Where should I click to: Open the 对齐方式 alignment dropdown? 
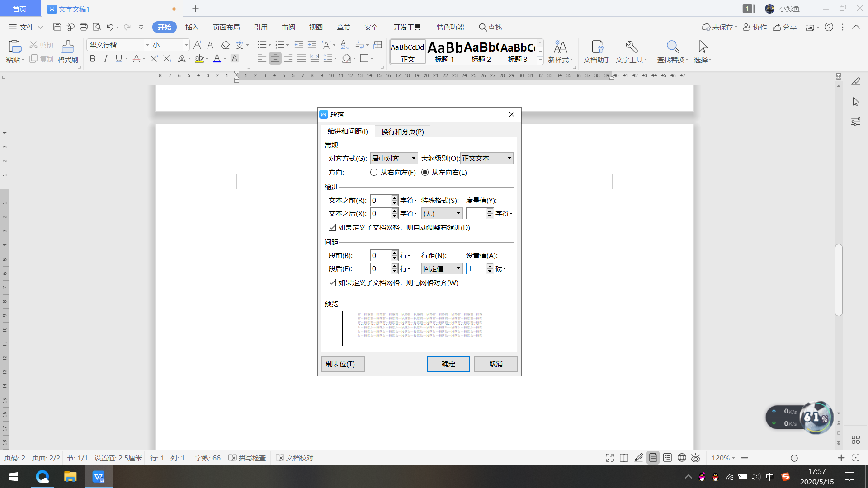(x=394, y=158)
